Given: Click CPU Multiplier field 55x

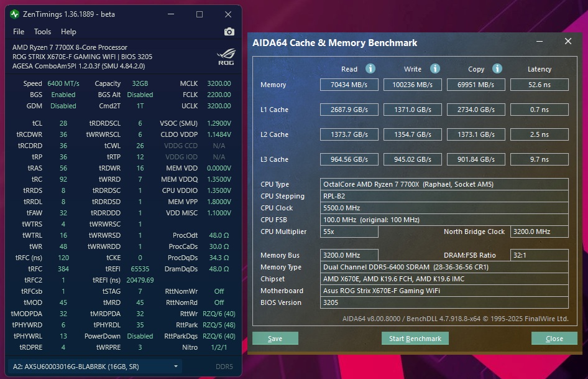Looking at the screenshot, I should pyautogui.click(x=349, y=232).
